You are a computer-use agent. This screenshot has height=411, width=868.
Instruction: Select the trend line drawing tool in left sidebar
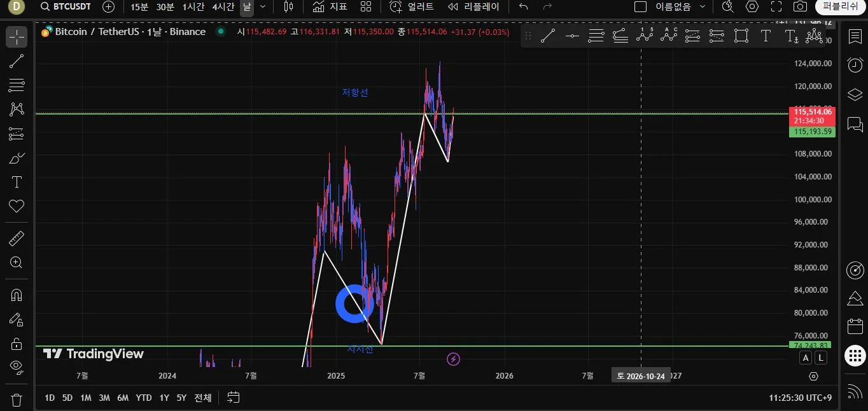(x=17, y=61)
